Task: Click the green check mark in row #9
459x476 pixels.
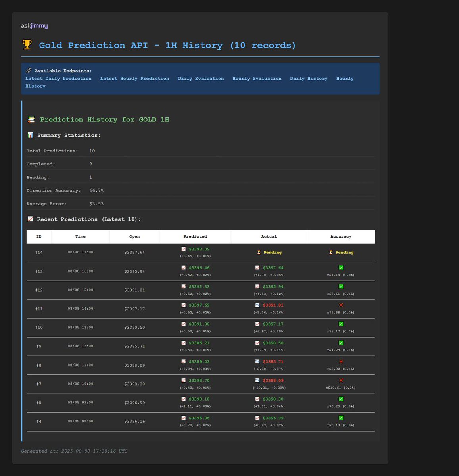Action: tap(341, 343)
